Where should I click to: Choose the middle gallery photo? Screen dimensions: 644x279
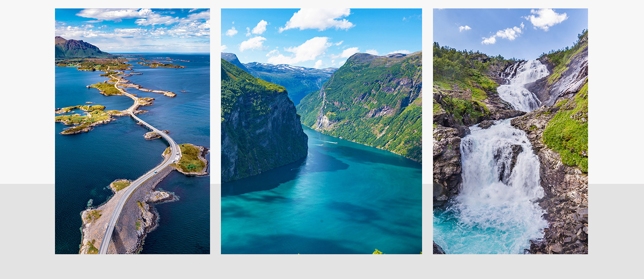coord(322,131)
